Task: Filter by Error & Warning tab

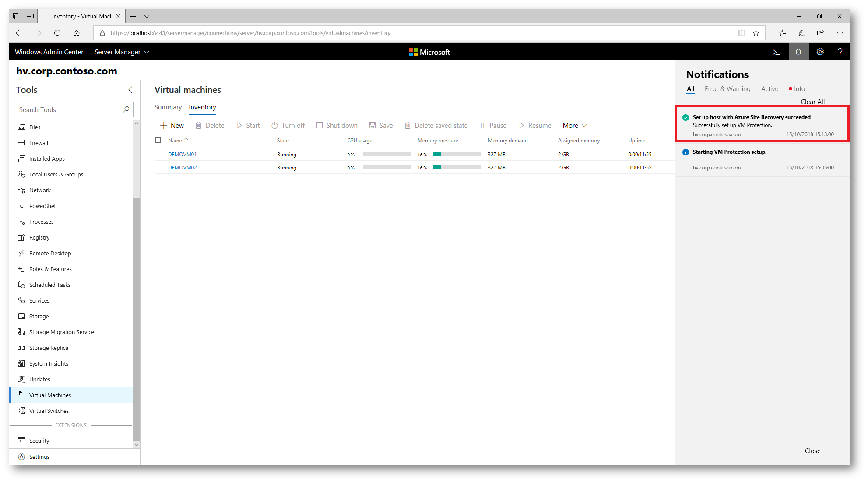Action: click(727, 89)
